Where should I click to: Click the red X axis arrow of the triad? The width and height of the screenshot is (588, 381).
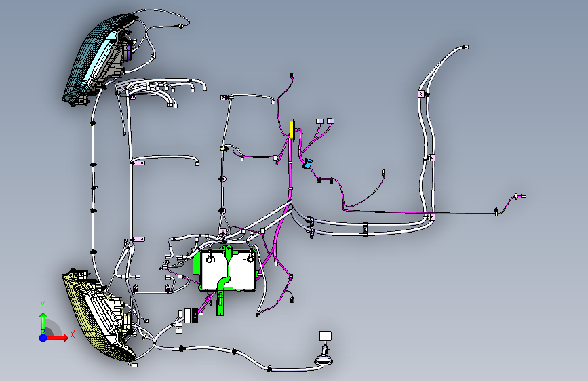(57, 338)
